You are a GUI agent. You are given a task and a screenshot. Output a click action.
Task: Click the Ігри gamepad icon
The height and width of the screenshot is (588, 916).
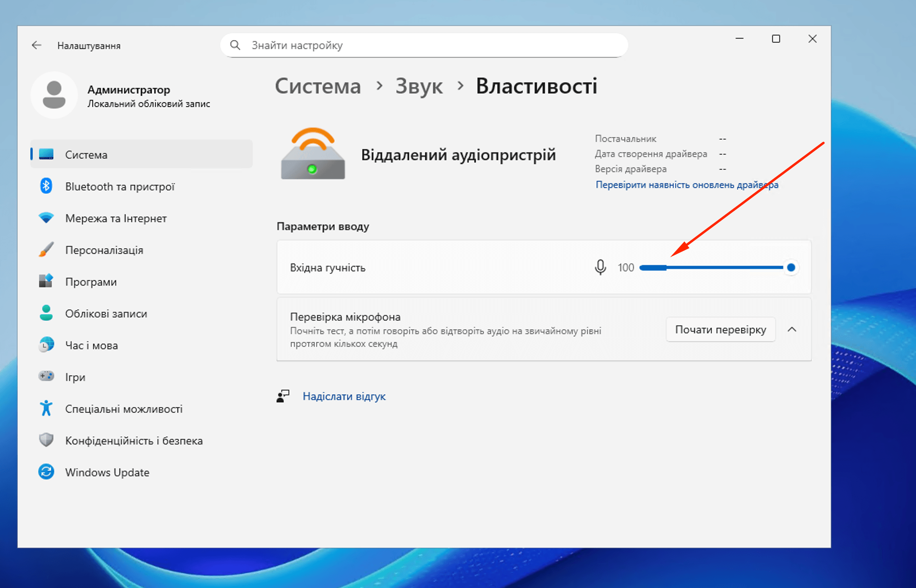[x=46, y=376]
